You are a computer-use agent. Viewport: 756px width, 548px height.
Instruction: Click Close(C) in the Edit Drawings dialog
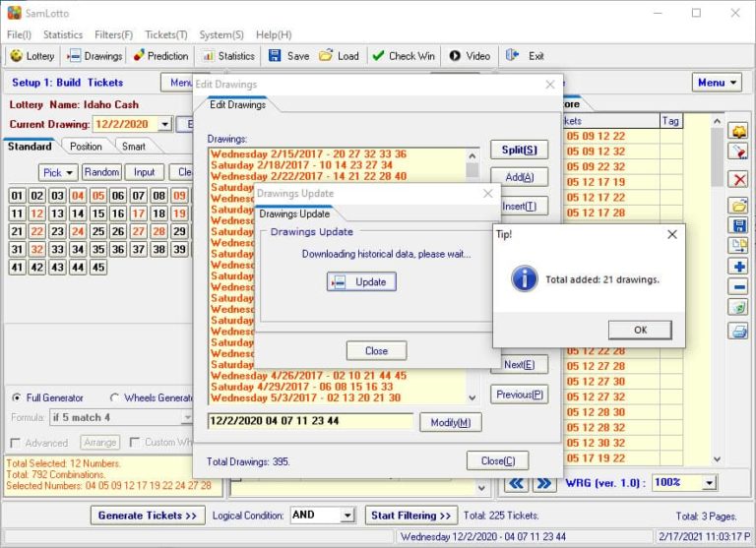pyautogui.click(x=497, y=461)
